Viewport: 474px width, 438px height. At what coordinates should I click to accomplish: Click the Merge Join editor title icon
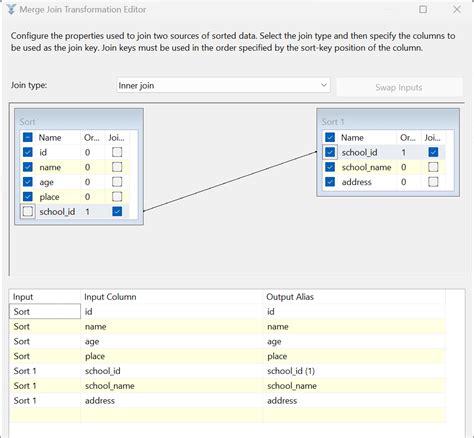click(x=11, y=9)
